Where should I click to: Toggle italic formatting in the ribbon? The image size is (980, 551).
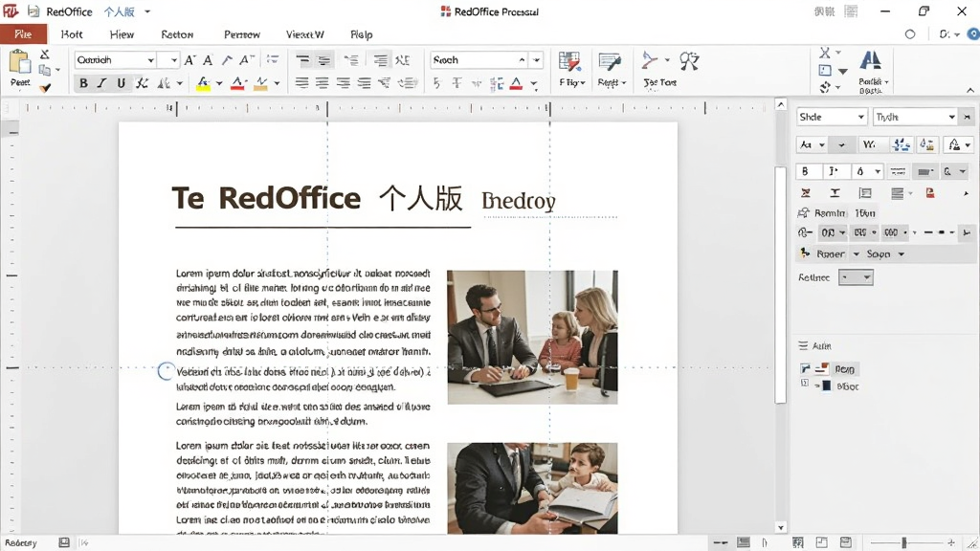click(101, 83)
